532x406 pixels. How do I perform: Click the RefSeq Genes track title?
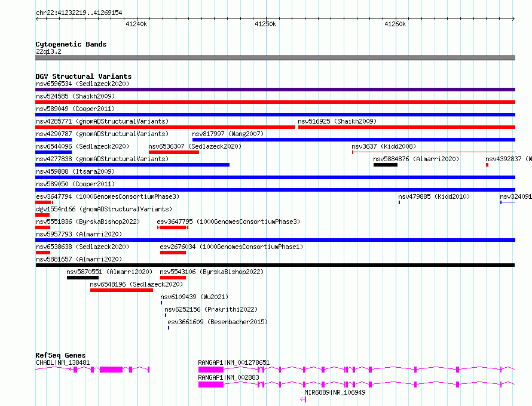point(60,355)
